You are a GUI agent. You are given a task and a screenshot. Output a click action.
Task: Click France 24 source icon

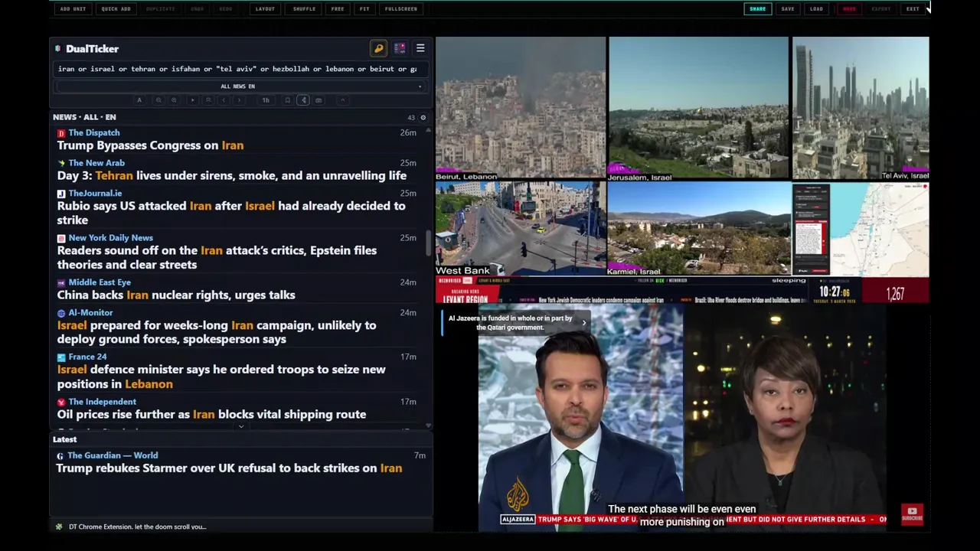click(61, 357)
